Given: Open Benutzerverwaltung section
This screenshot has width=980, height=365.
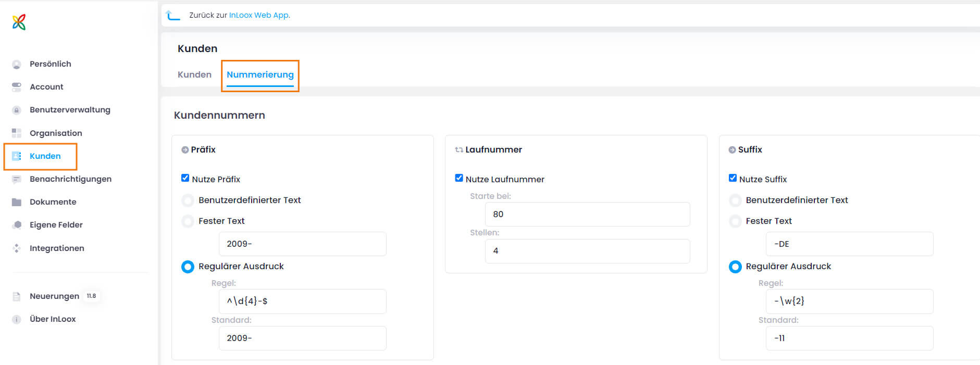Looking at the screenshot, I should click(70, 110).
